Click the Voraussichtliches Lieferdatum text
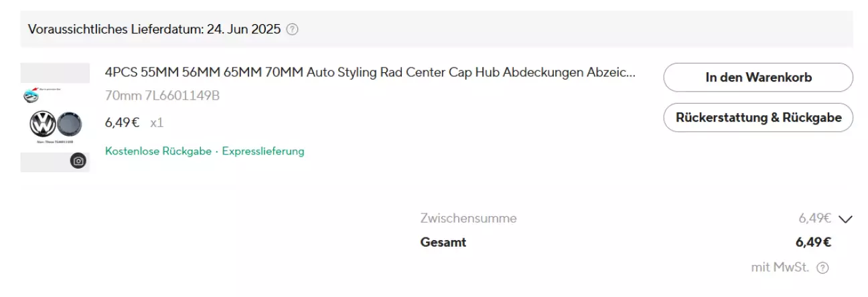The image size is (868, 297). (x=116, y=29)
